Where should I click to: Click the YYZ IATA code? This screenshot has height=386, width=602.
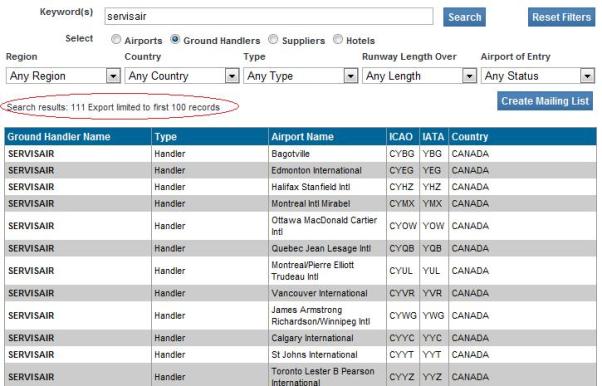click(432, 377)
